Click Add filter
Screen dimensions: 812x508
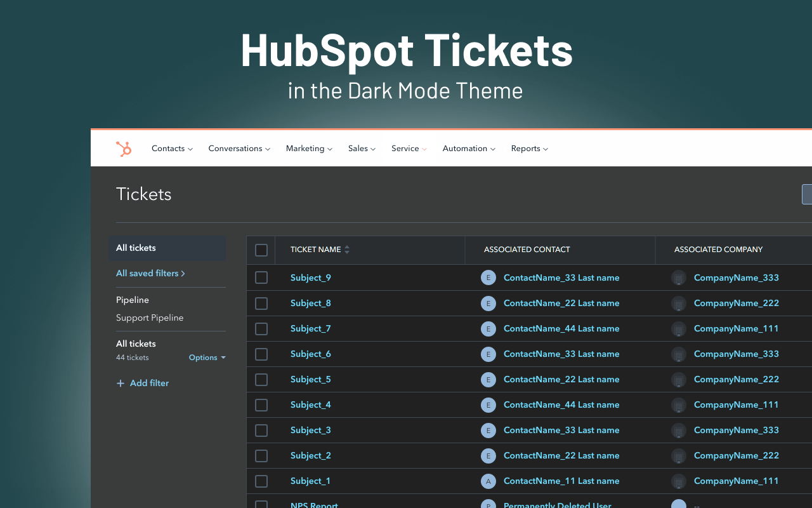pyautogui.click(x=143, y=383)
